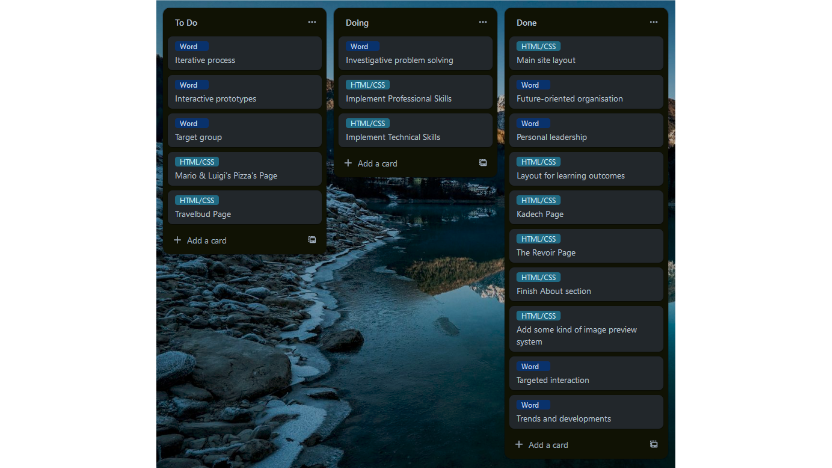Click HTML/CSS label on Implement Professional Skills
The height and width of the screenshot is (468, 832).
(368, 85)
